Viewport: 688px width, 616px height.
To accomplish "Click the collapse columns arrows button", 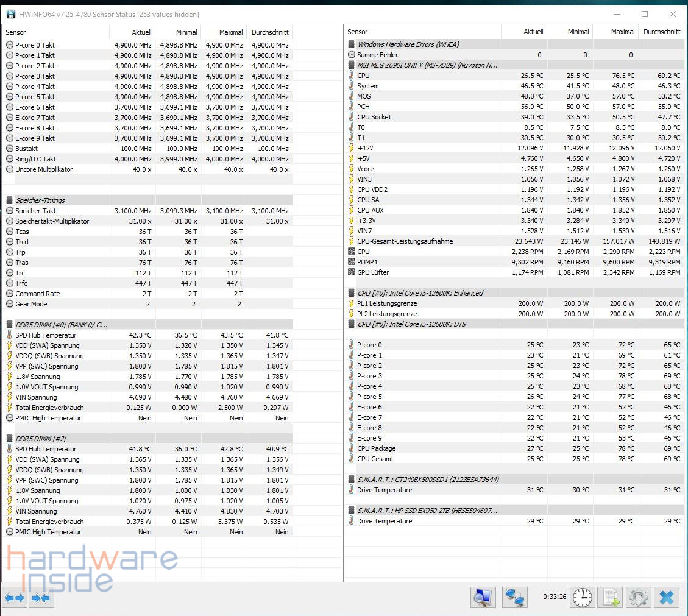I will [x=40, y=598].
